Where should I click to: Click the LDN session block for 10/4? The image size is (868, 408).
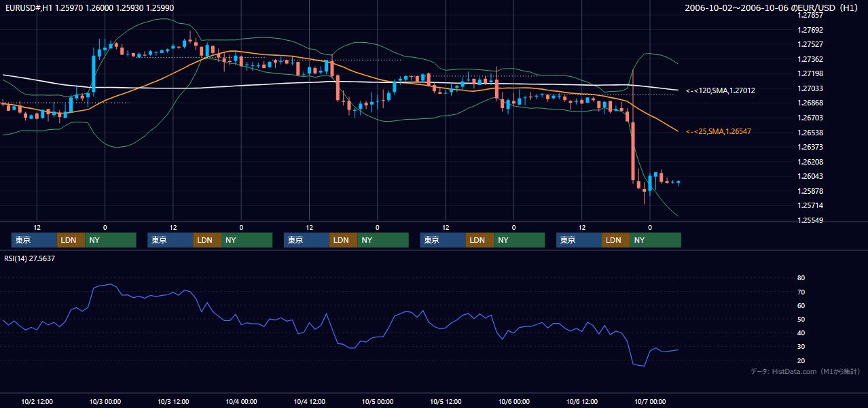click(344, 240)
